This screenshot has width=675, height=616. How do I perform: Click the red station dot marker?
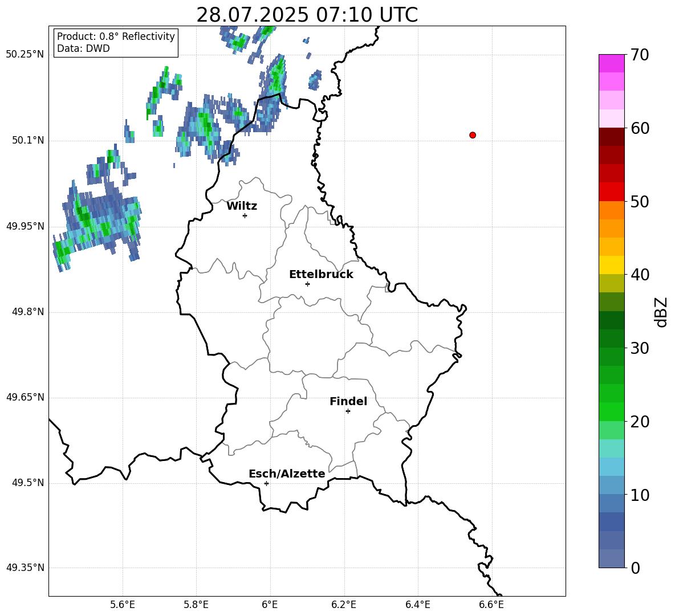pos(473,135)
